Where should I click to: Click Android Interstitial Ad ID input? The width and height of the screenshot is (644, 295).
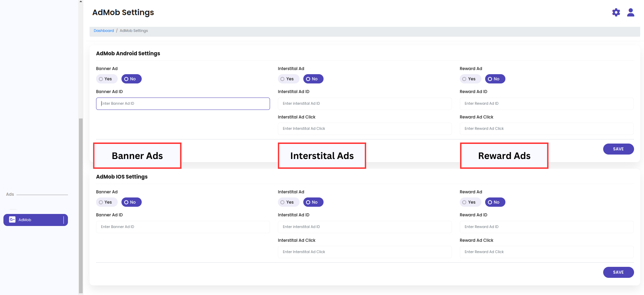[x=364, y=104]
